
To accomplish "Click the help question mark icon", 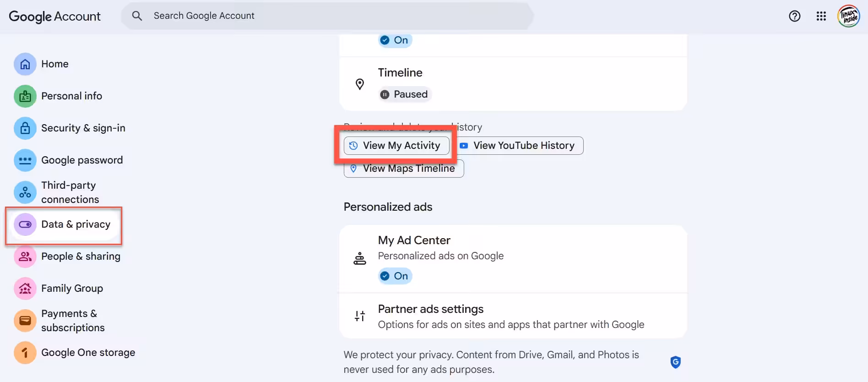I will pyautogui.click(x=794, y=16).
